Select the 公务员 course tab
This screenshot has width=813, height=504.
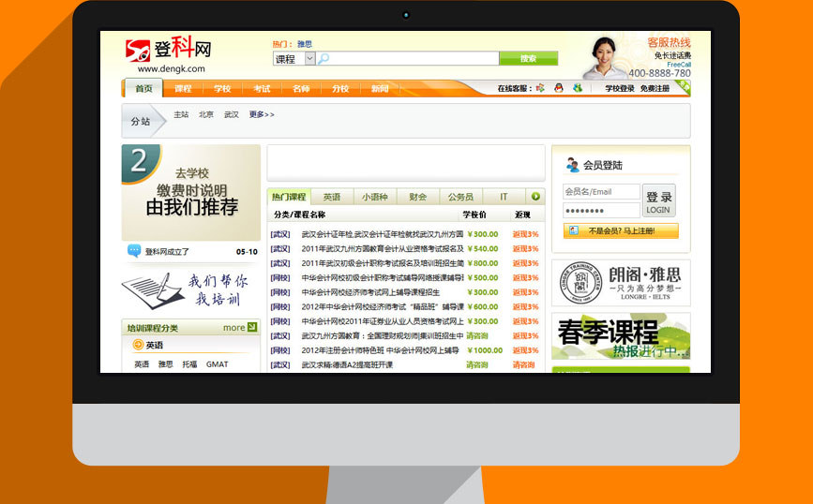pos(460,197)
